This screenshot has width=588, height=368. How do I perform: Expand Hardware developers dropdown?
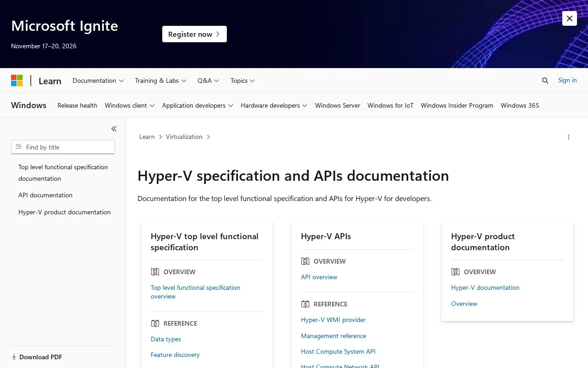(274, 105)
